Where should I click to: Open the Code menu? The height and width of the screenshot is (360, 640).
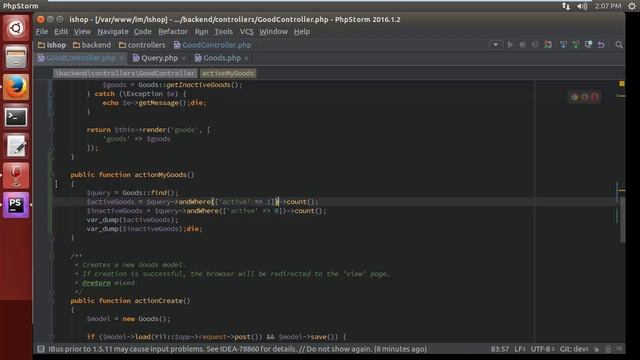pyautogui.click(x=142, y=31)
